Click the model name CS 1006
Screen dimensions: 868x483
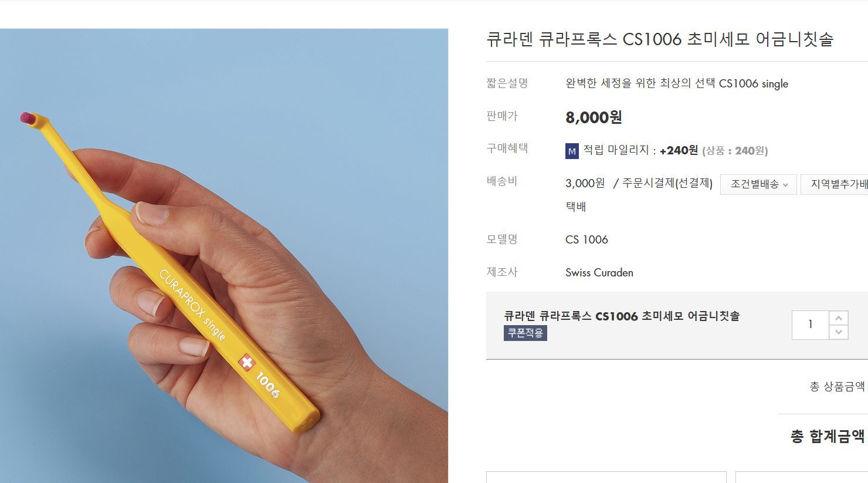586,239
